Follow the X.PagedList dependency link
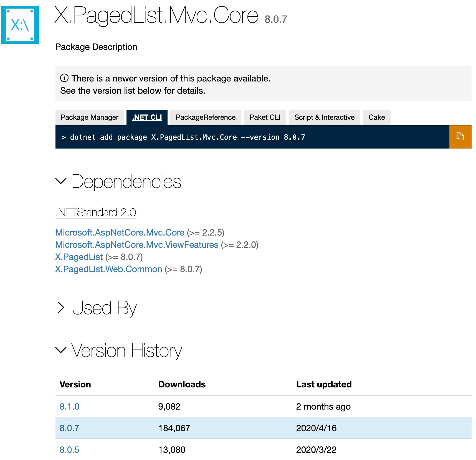 79,257
